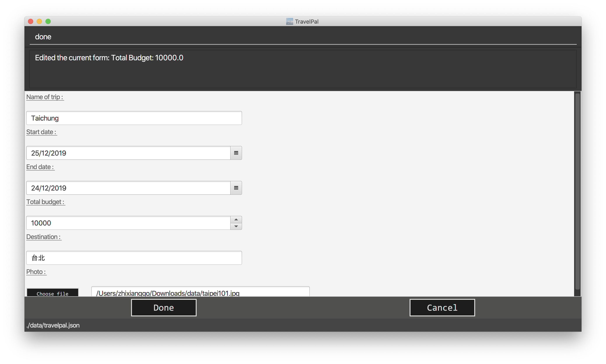This screenshot has width=606, height=364.
Task: Click the command input box showing done
Action: coord(303,37)
